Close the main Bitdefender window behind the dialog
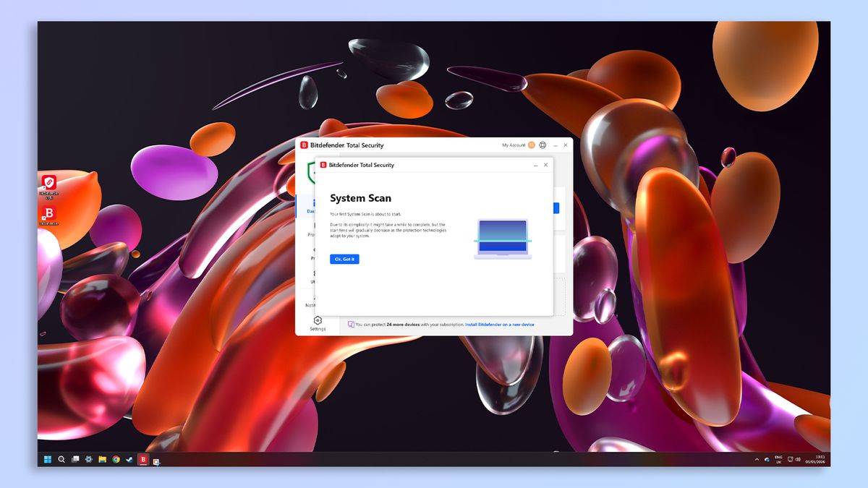868x488 pixels. [566, 145]
